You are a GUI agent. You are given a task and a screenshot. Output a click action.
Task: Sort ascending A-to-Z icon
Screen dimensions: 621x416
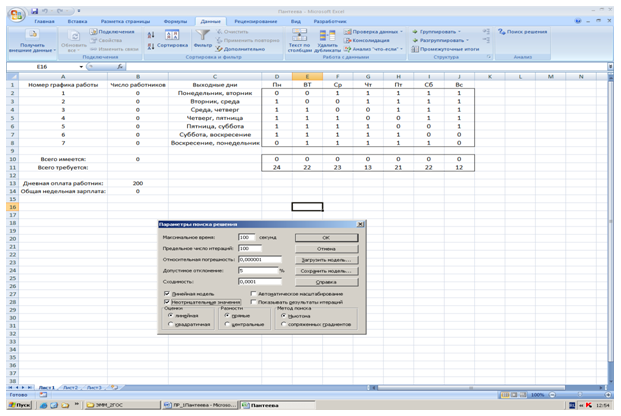151,35
